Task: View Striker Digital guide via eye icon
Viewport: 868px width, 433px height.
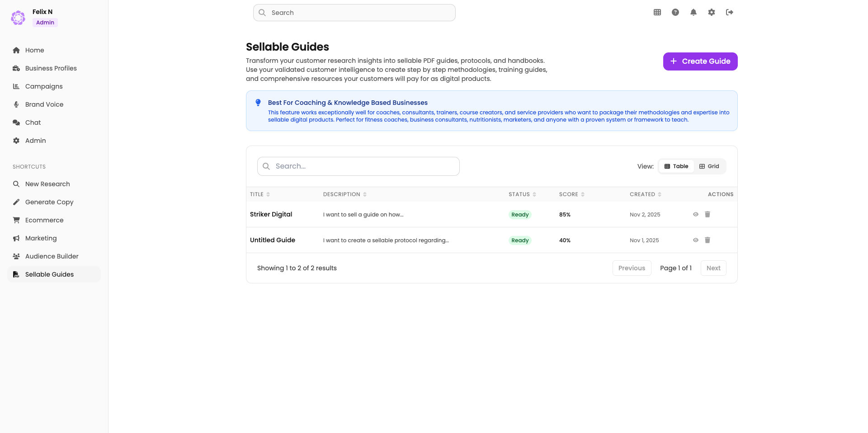Action: 696,214
